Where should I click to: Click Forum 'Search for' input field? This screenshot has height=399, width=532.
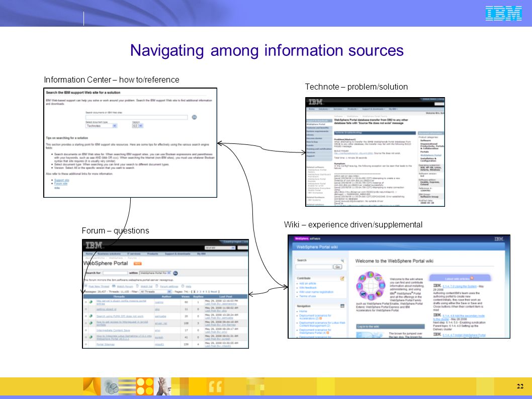115,273
